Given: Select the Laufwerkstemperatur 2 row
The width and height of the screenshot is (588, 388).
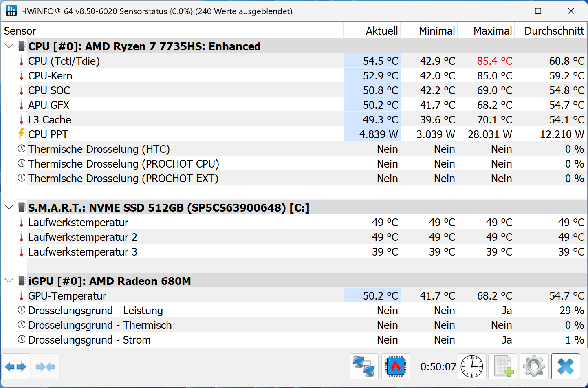Looking at the screenshot, I should (x=301, y=237).
